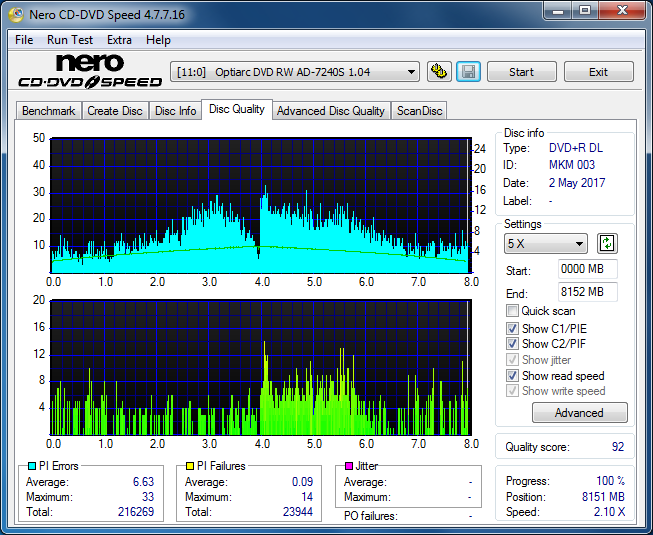
Task: Click the Start position field 0000 MB
Action: (x=588, y=269)
